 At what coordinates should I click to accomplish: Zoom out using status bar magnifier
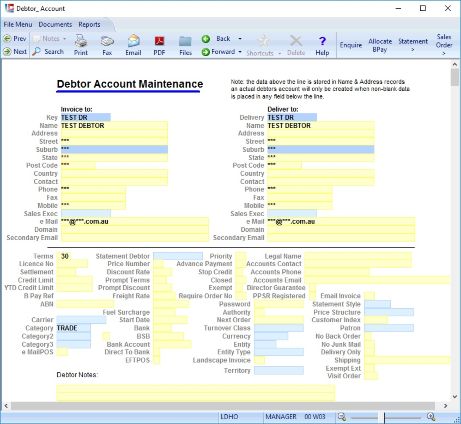(342, 417)
